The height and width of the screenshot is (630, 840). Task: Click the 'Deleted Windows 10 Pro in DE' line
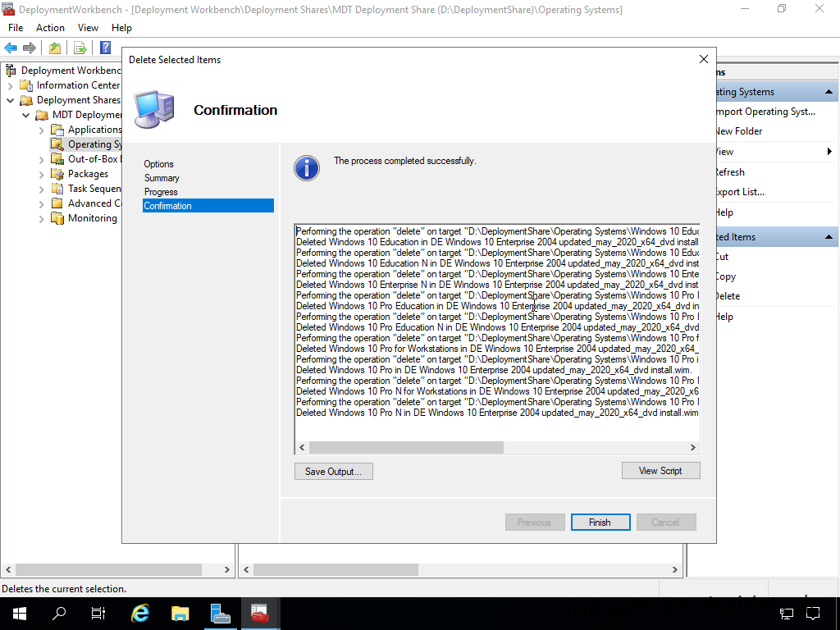[494, 370]
